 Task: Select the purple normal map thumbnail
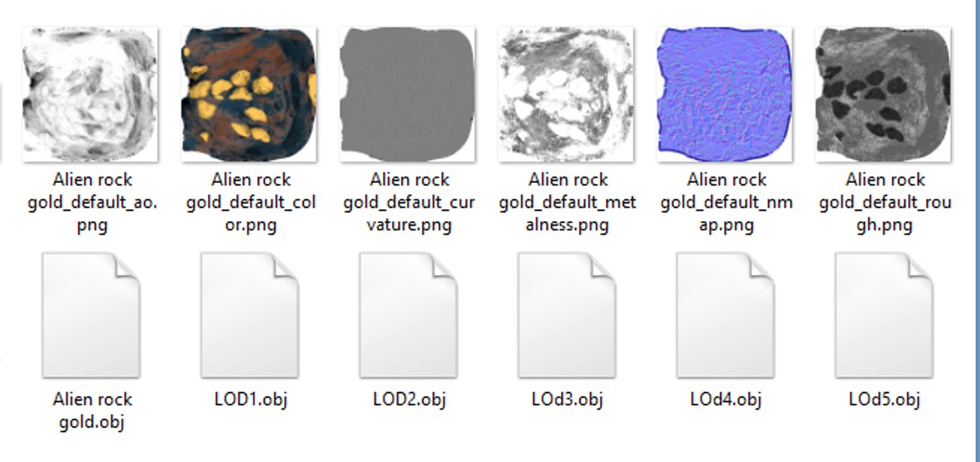click(x=725, y=94)
